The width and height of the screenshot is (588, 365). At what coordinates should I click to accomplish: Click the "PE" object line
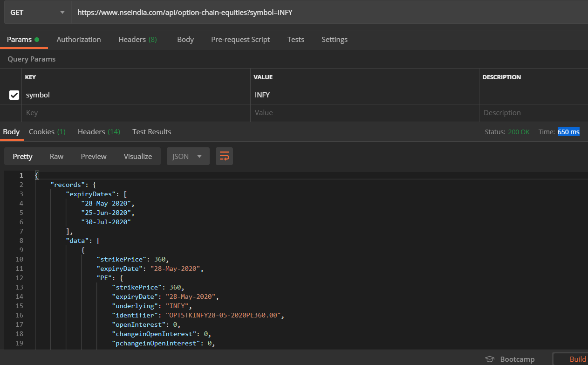coord(109,278)
